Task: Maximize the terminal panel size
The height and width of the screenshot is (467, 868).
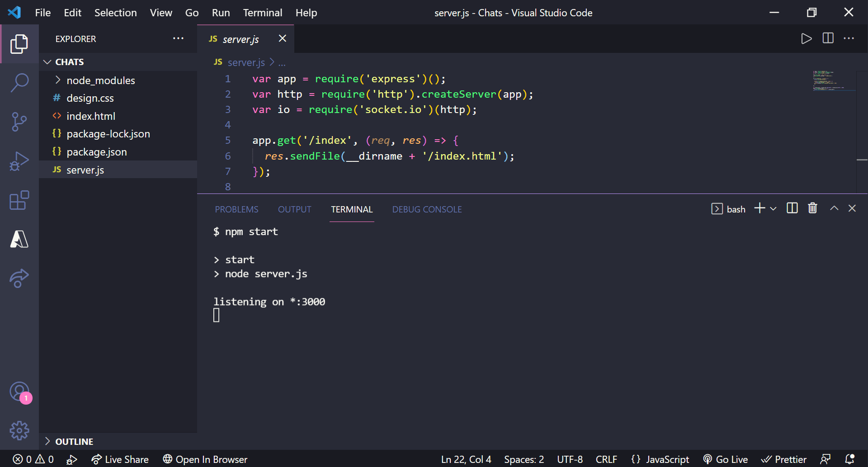Action: point(834,208)
